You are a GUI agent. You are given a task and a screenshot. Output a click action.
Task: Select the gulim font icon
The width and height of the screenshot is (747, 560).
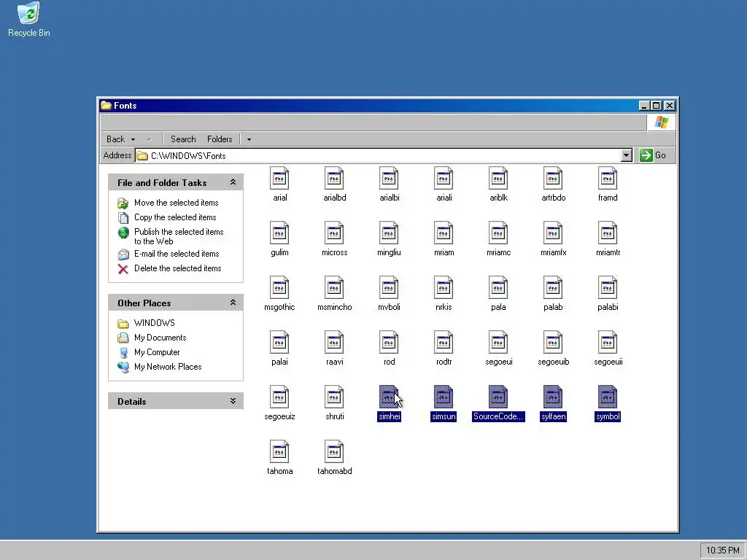point(279,233)
